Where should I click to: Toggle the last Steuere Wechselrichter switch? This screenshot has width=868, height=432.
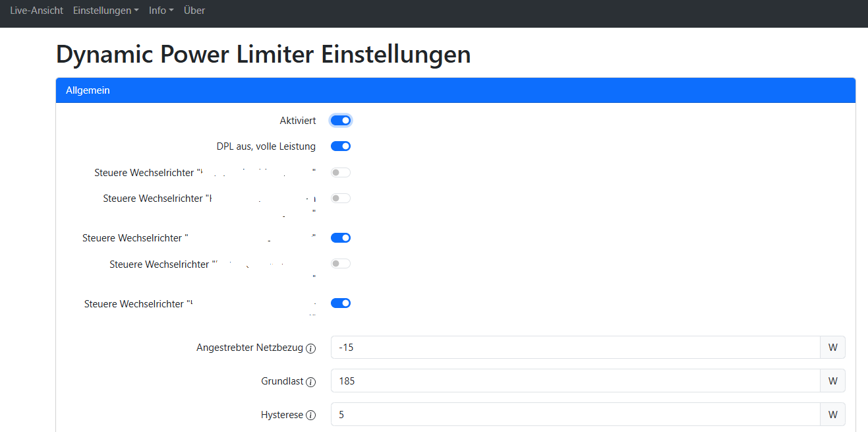point(341,303)
